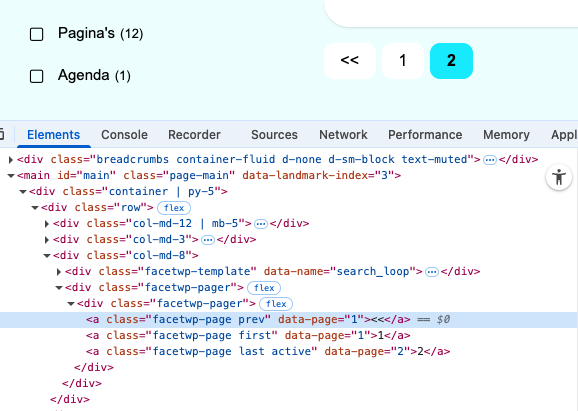Toggle flex badge on inner facetwp-pager
The image size is (578, 411).
click(276, 304)
